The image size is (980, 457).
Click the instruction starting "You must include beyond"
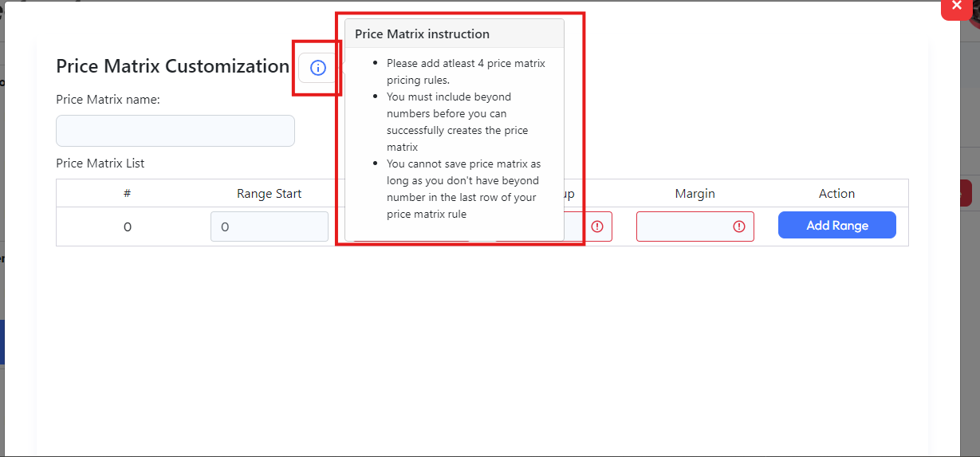pyautogui.click(x=457, y=122)
